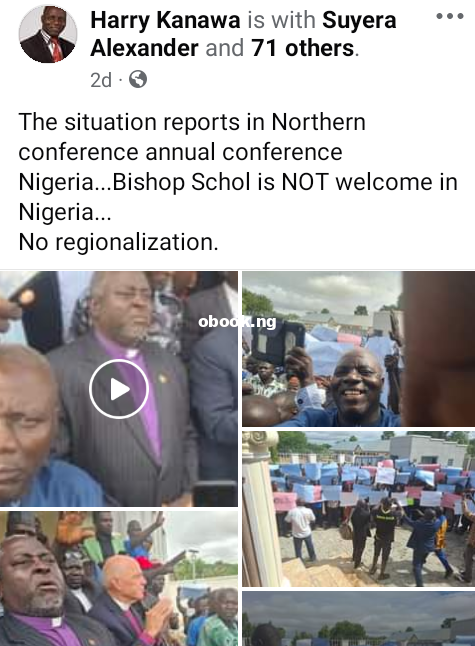Open the Harry Kanawa name link
475x646 pixels.
pyautogui.click(x=165, y=20)
